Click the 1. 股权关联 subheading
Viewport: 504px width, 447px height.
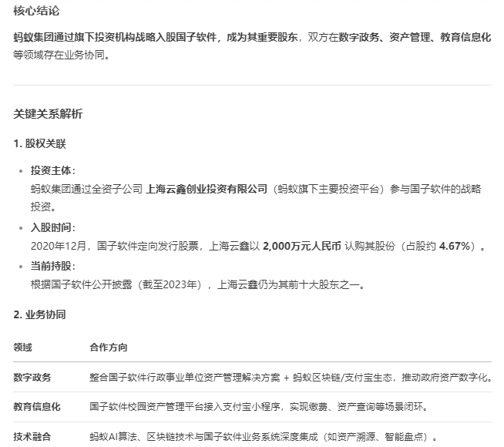(39, 143)
